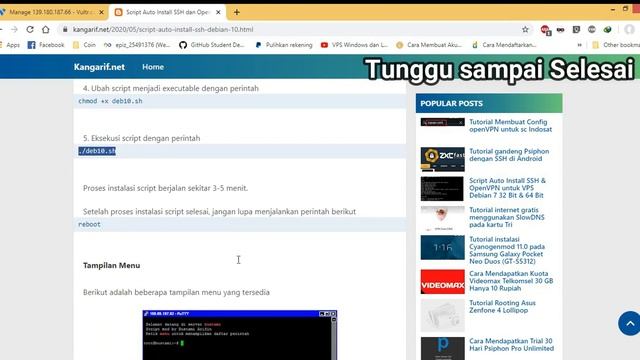This screenshot has width=640, height=360.
Task: Open Tutorial instalasi Cyanogenmod 11.0 post
Action: (x=507, y=250)
